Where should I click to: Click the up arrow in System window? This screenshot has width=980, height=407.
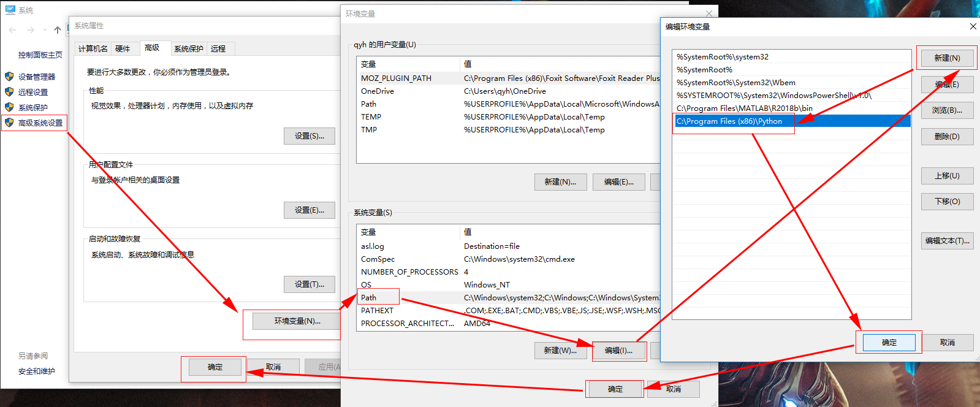[x=58, y=29]
